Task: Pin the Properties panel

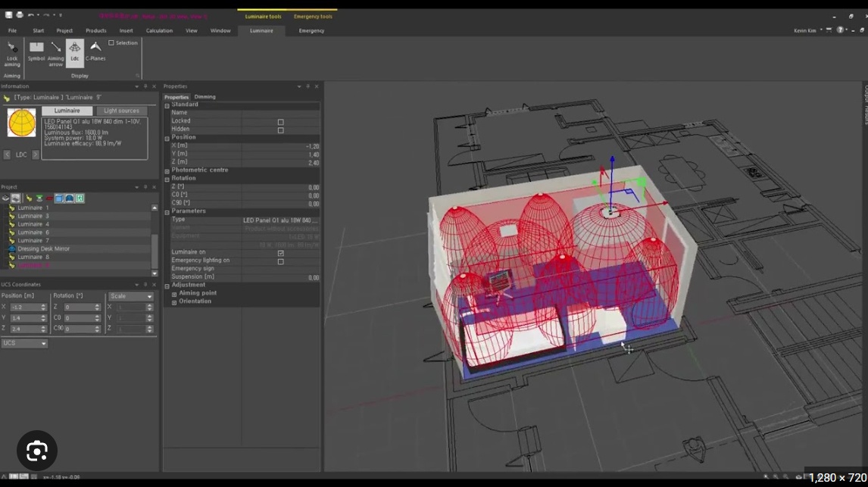Action: point(308,86)
